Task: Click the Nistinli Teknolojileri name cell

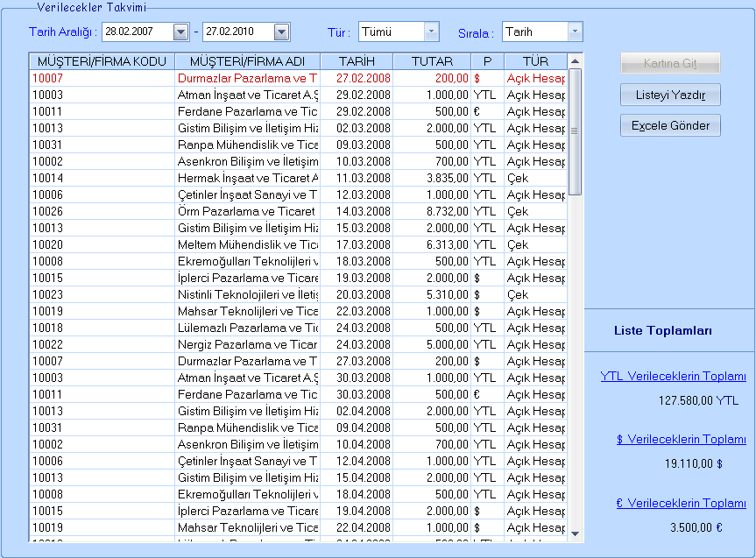Action: [x=248, y=294]
